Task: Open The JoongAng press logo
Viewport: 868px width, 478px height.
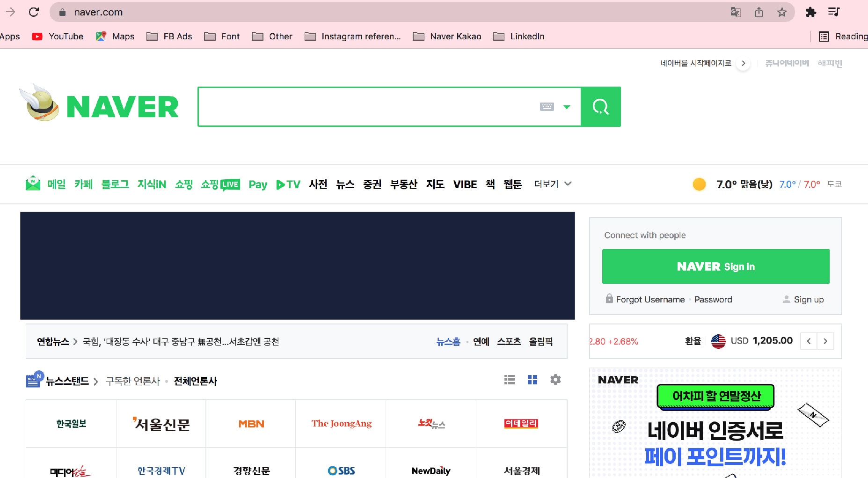Action: pyautogui.click(x=342, y=424)
